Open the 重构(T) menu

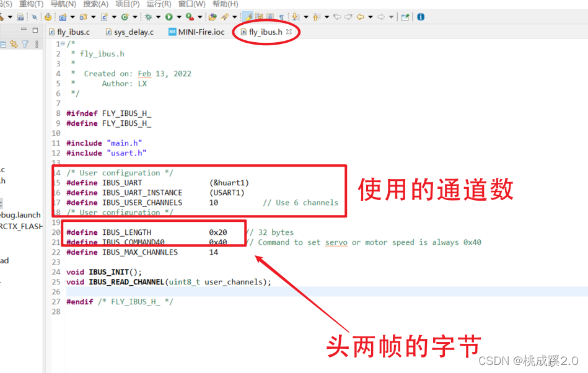pos(31,4)
